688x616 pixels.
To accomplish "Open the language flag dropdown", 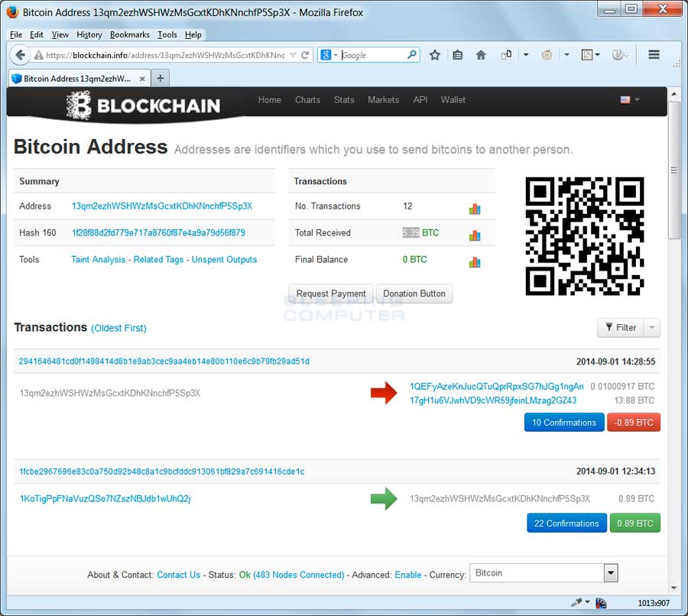I will click(x=630, y=99).
